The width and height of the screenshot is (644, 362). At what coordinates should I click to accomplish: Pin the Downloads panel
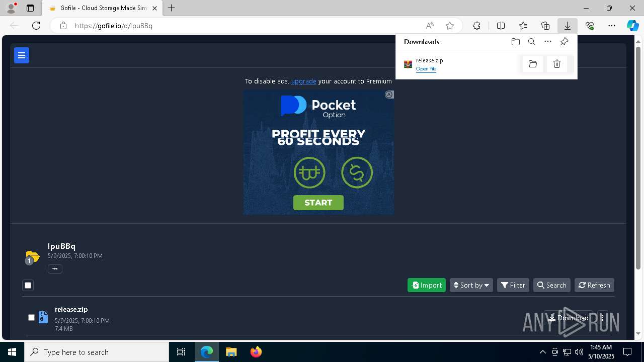point(564,42)
